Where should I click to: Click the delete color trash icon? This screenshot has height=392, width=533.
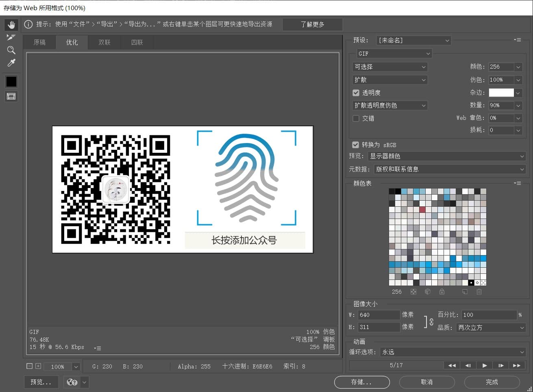click(x=479, y=292)
